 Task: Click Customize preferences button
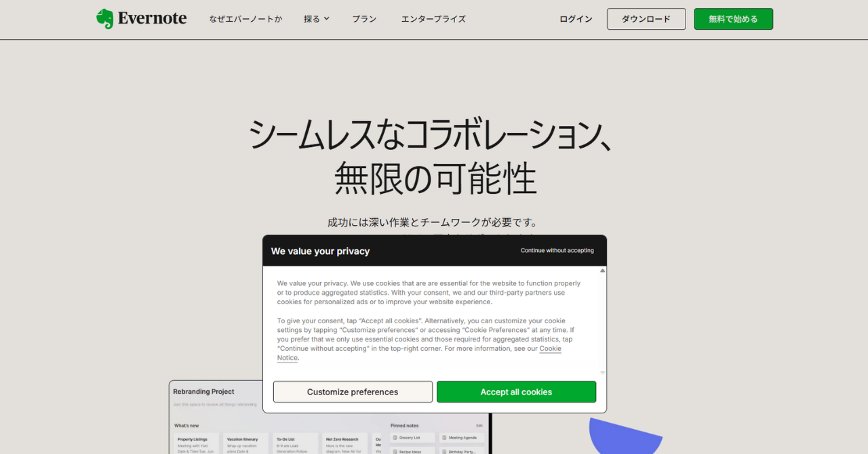(x=353, y=392)
